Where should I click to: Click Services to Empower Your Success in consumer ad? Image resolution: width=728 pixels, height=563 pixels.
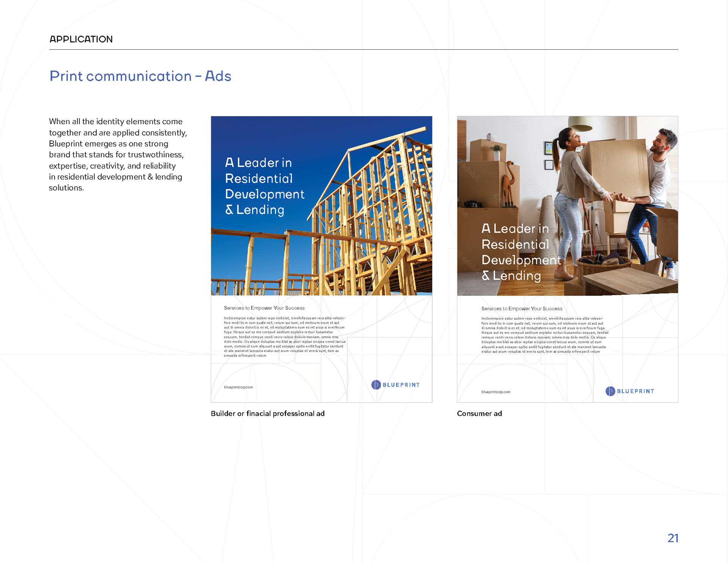(x=521, y=309)
